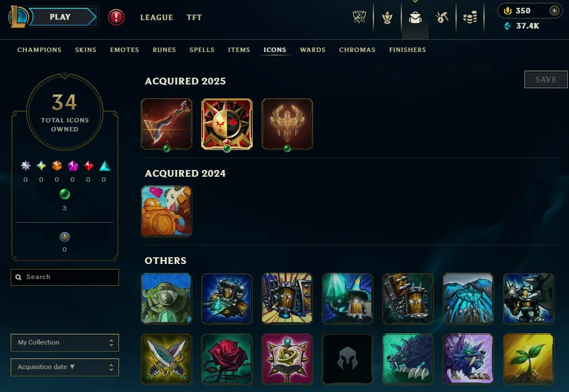The width and height of the screenshot is (569, 392).
Task: Expand the My Collection dropdown
Action: tap(65, 343)
